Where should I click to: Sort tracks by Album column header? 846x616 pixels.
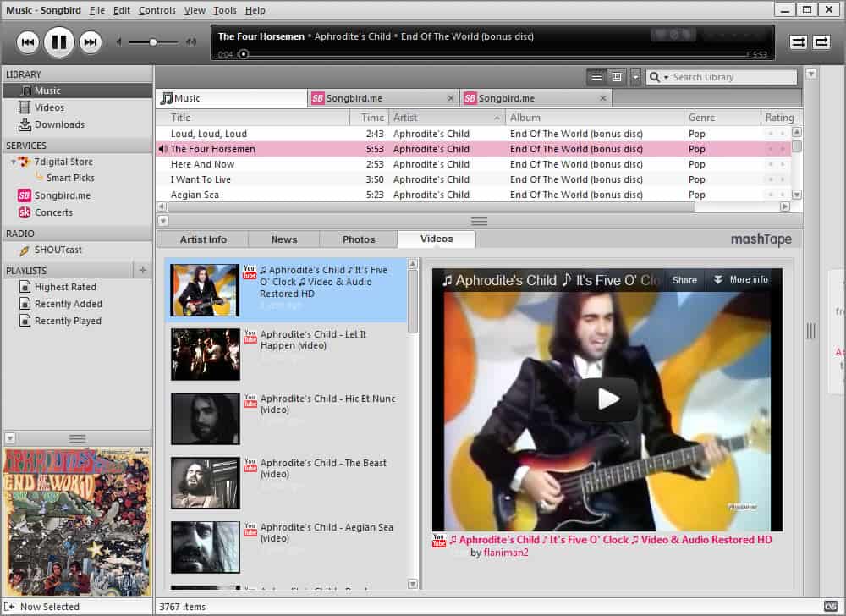[x=595, y=118]
